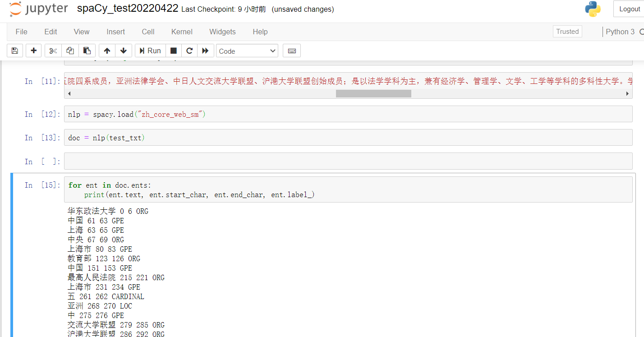Click the Python logo beside Logout
644x337 pixels.
pos(592,9)
